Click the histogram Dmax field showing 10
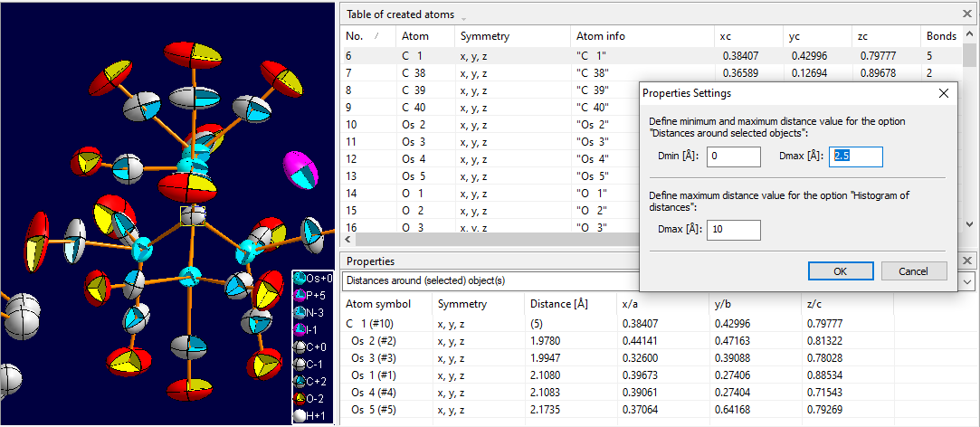980x427 pixels. coord(734,230)
